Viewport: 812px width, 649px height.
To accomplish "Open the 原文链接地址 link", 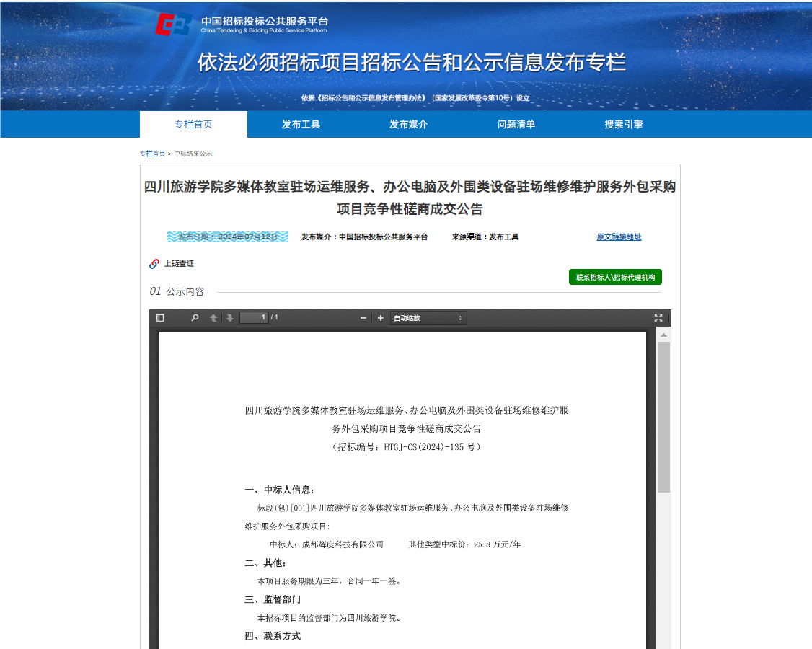I will pyautogui.click(x=619, y=237).
